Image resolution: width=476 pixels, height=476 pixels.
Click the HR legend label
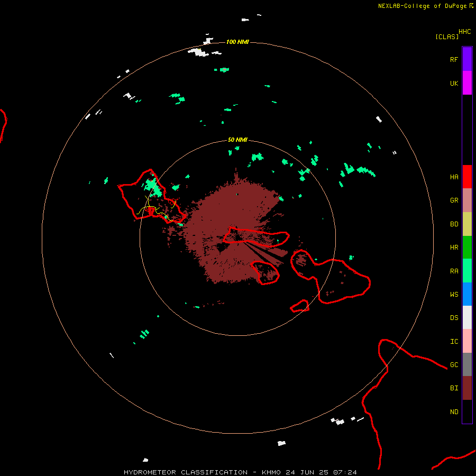click(454, 248)
